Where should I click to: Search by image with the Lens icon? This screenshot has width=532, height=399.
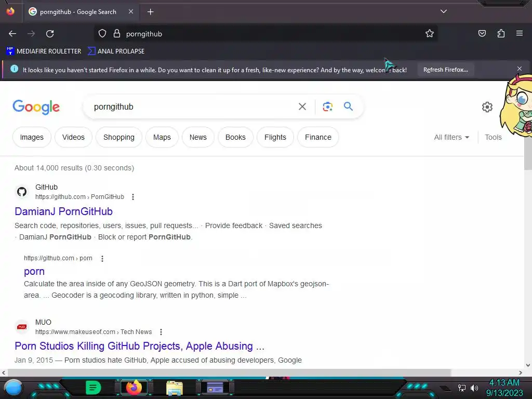[327, 107]
